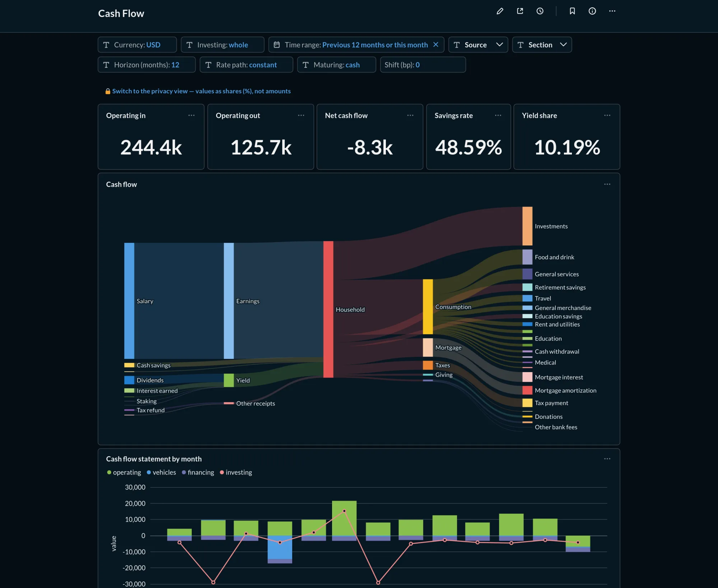The image size is (718, 588).
Task: Click the red Household node bar
Action: (328, 309)
